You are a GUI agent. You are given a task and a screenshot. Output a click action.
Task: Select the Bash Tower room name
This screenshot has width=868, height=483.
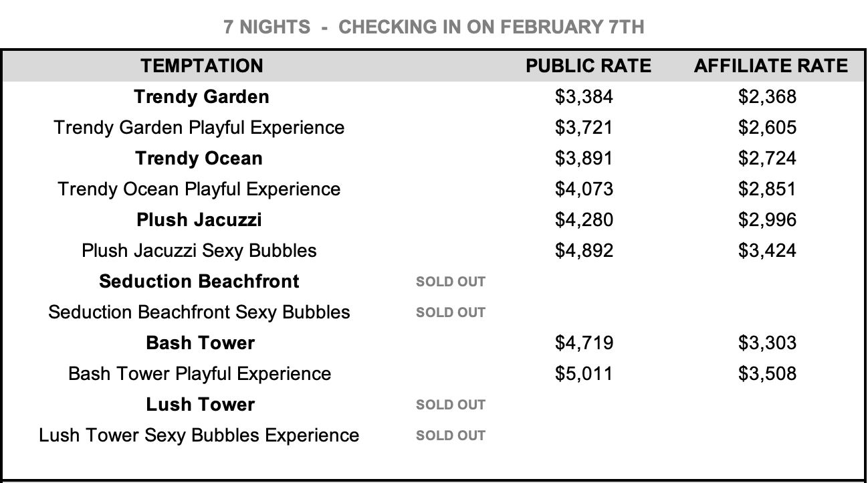200,343
